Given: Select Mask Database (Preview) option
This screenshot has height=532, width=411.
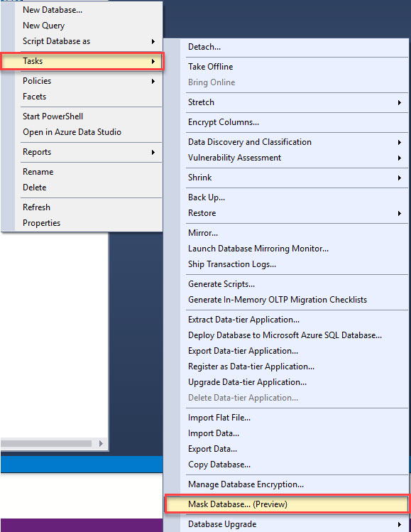Looking at the screenshot, I should tap(287, 504).
